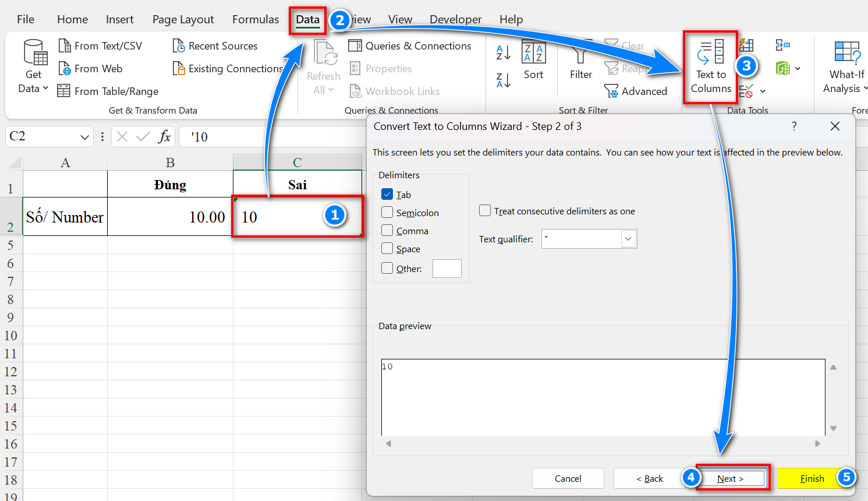This screenshot has height=501, width=868.
Task: Switch to the Formulas ribbon tab
Action: click(x=256, y=19)
